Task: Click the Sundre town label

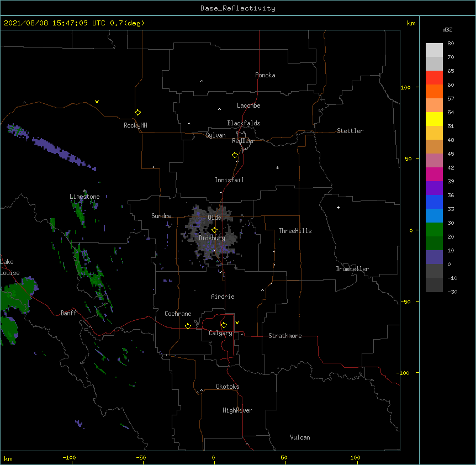Action: tap(161, 216)
